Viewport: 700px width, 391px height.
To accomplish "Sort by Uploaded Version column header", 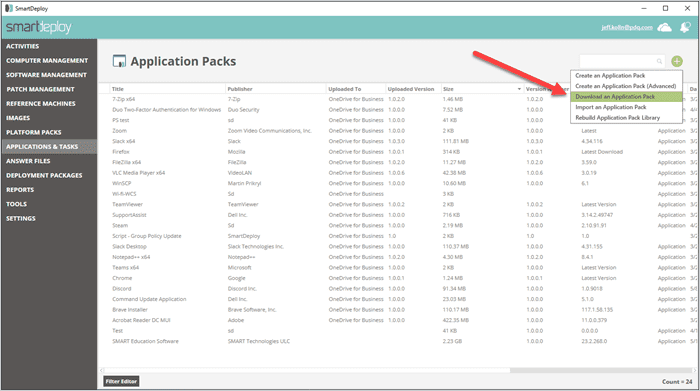I will [x=411, y=89].
